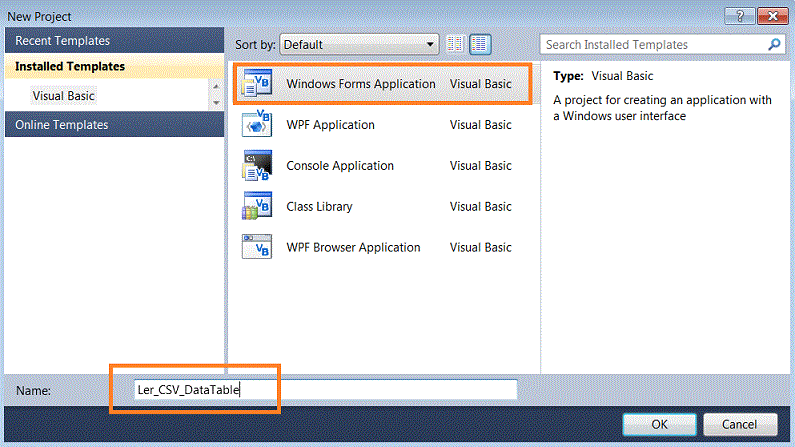Click the WPF Application template icon
This screenshot has height=447, width=795.
pos(257,124)
